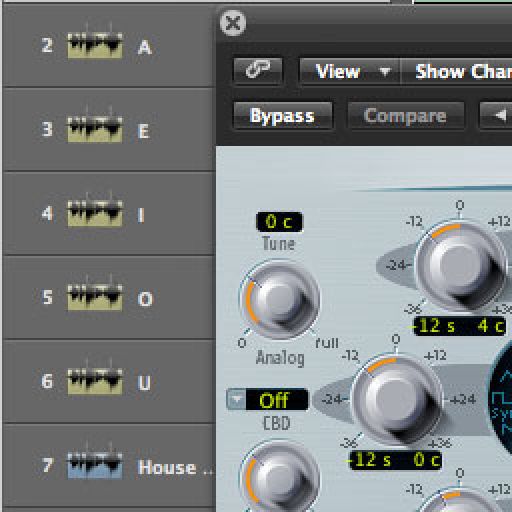512x512 pixels.
Task: Click the CBD Off value display
Action: coord(277,399)
